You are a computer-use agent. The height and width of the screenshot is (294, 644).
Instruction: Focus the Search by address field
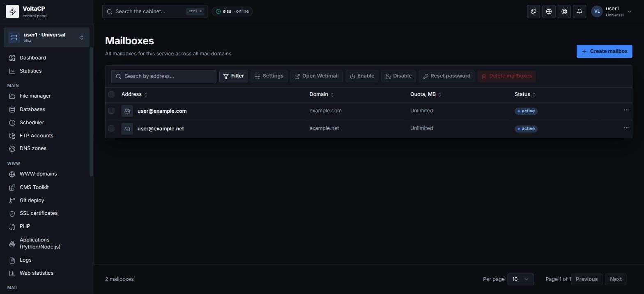[x=163, y=76]
